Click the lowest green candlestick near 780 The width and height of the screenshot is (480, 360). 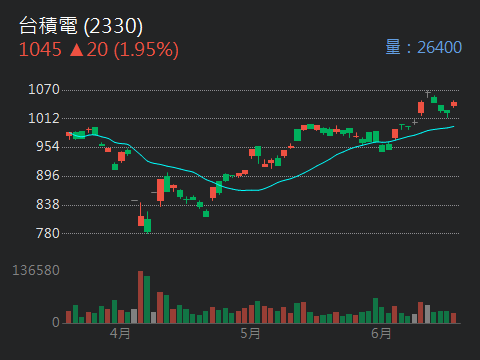(147, 223)
